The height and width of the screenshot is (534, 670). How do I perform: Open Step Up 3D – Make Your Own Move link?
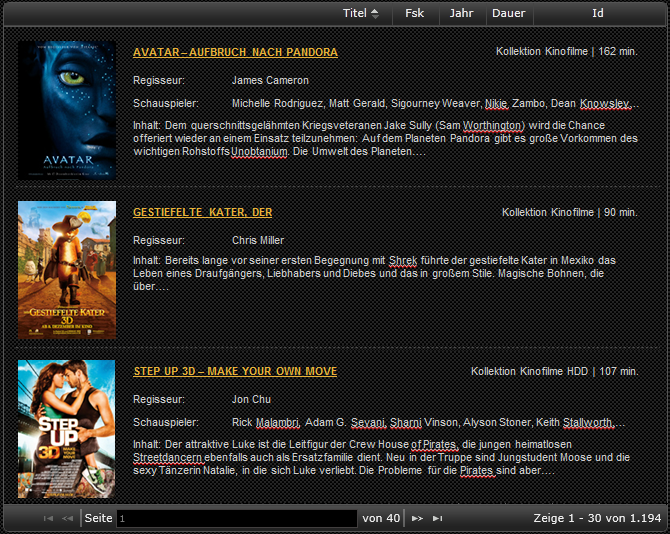pyautogui.click(x=235, y=371)
